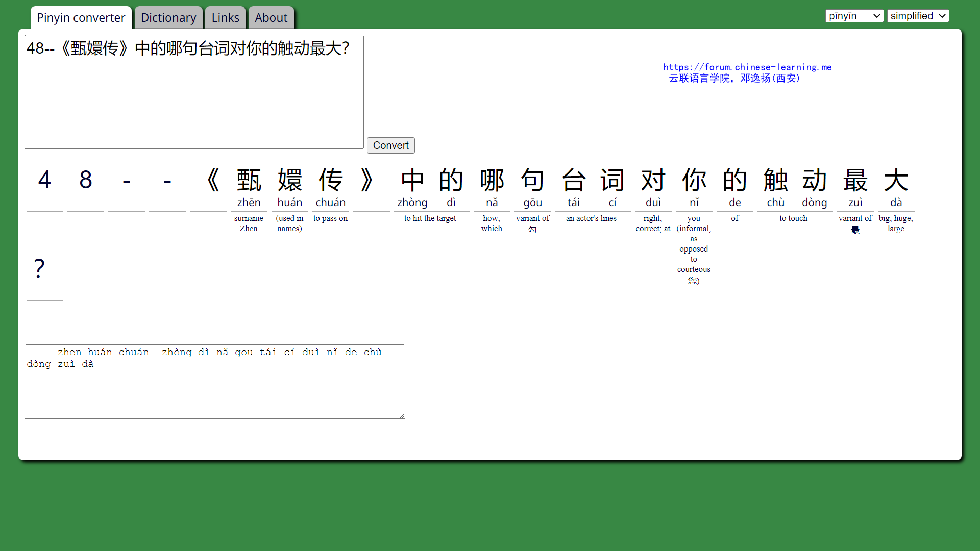Screen dimensions: 980x551
Task: Click the definition 'surname Zhen'
Action: [249, 223]
